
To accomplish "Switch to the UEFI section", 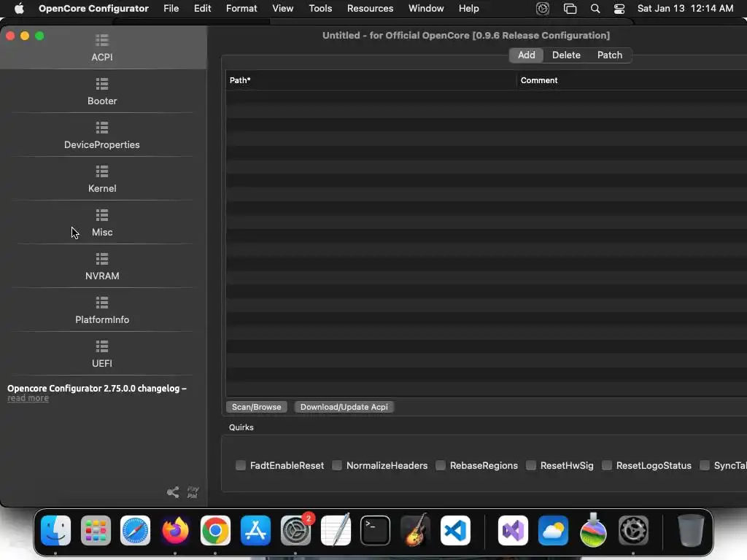I will click(102, 354).
